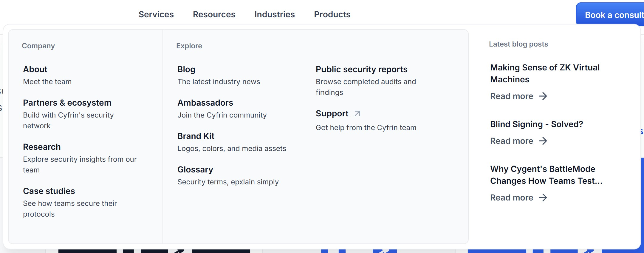Read more about Cygent's BattleMode post
The height and width of the screenshot is (253, 644).
click(512, 198)
